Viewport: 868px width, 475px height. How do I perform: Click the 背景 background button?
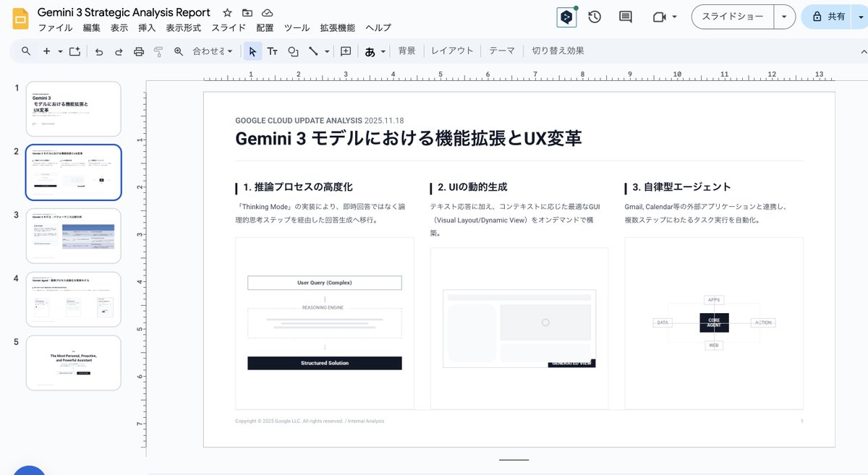pos(407,51)
